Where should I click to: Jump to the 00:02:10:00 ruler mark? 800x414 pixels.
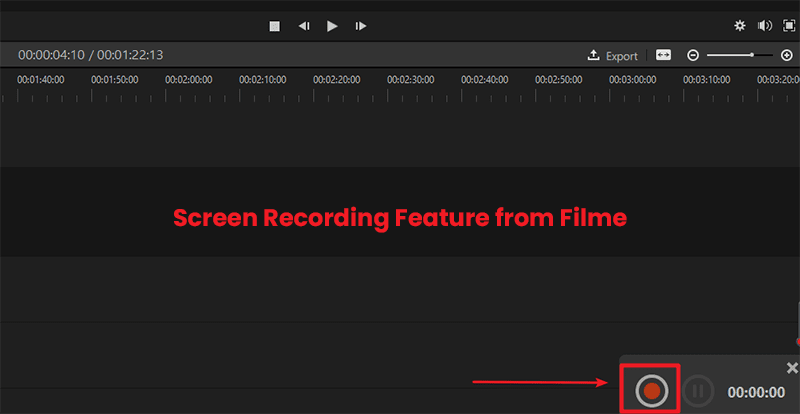(263, 80)
